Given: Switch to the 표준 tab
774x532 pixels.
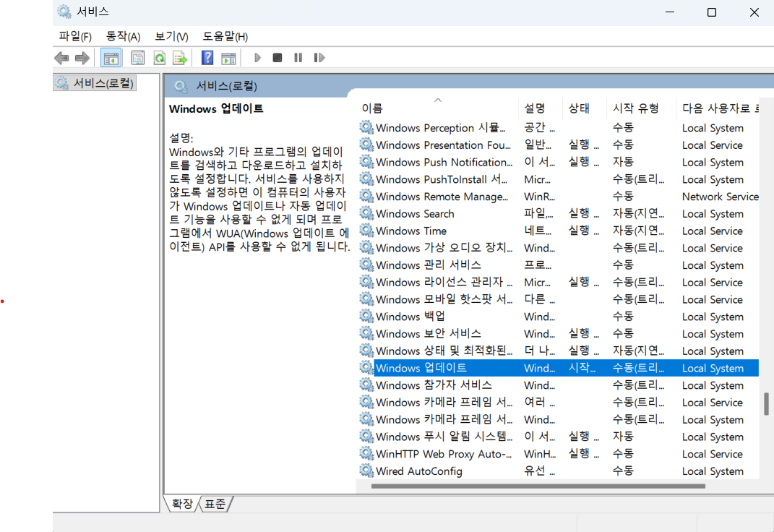Looking at the screenshot, I should pyautogui.click(x=215, y=504).
